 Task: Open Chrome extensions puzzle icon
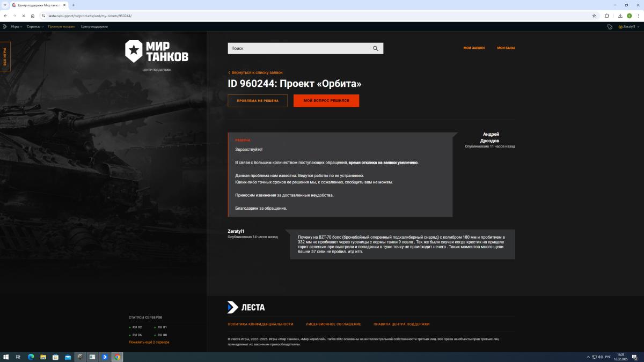click(x=607, y=16)
